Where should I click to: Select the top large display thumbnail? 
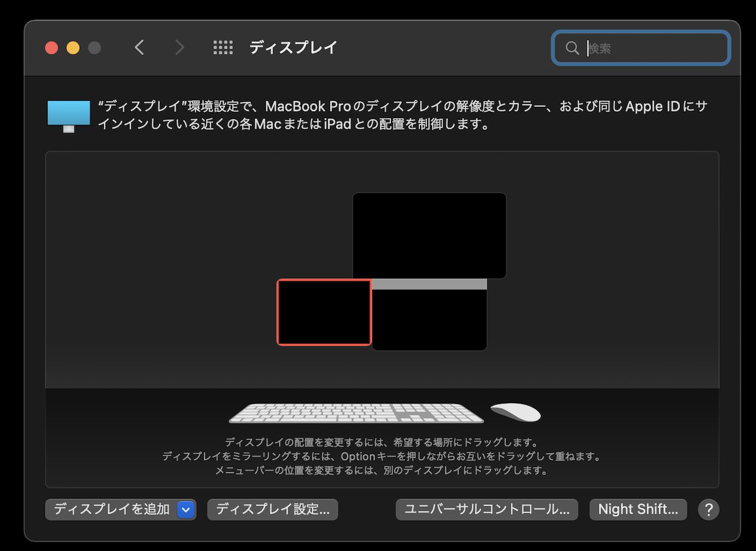click(x=429, y=236)
